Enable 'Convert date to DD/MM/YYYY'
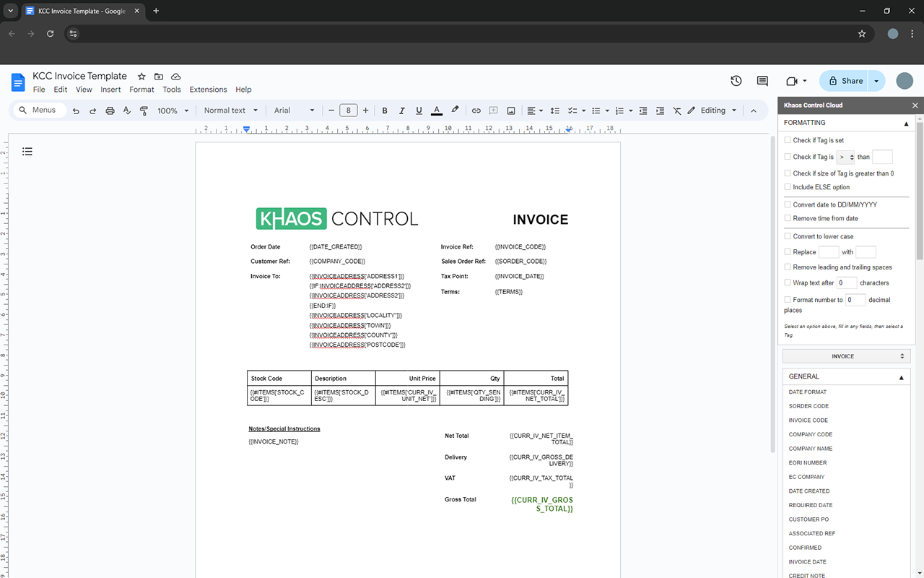Image resolution: width=924 pixels, height=578 pixels. [788, 204]
